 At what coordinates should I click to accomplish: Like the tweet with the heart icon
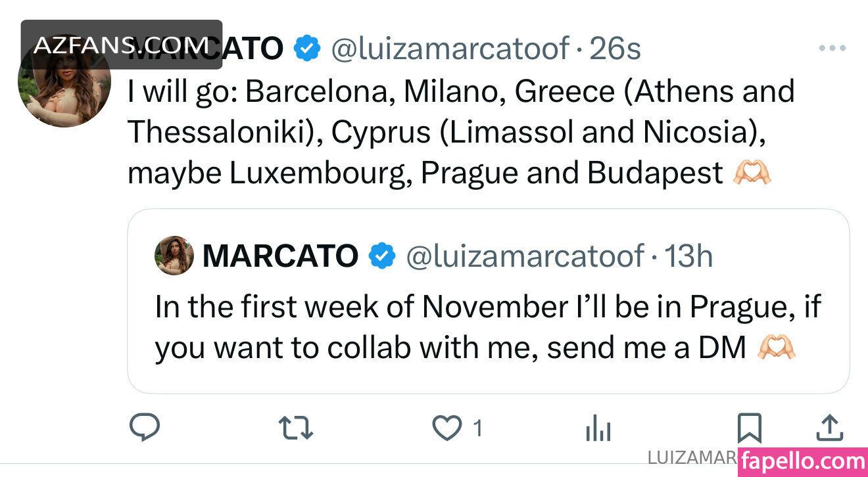click(x=447, y=429)
